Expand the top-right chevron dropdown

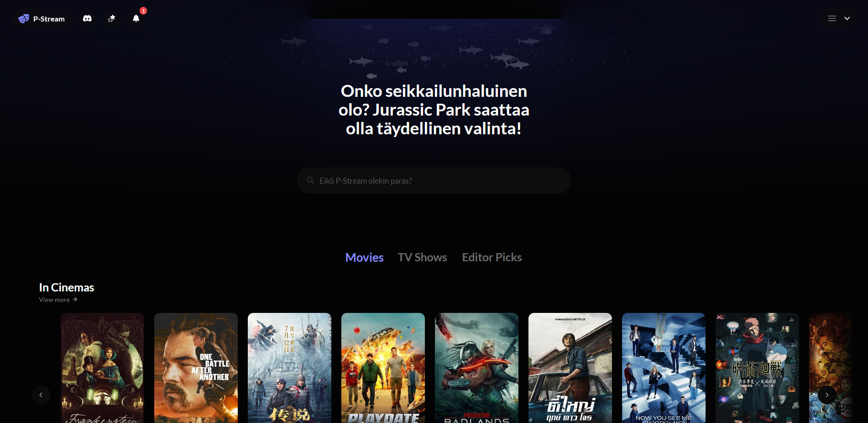(x=847, y=19)
